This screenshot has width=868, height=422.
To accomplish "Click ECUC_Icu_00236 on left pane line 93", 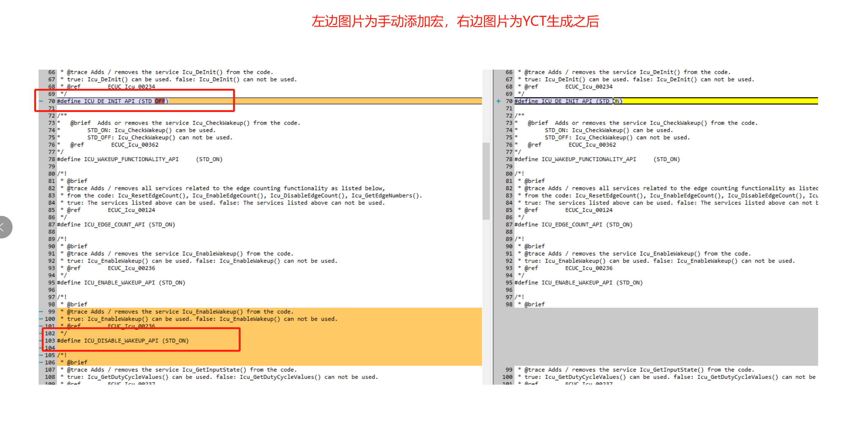I will (131, 268).
